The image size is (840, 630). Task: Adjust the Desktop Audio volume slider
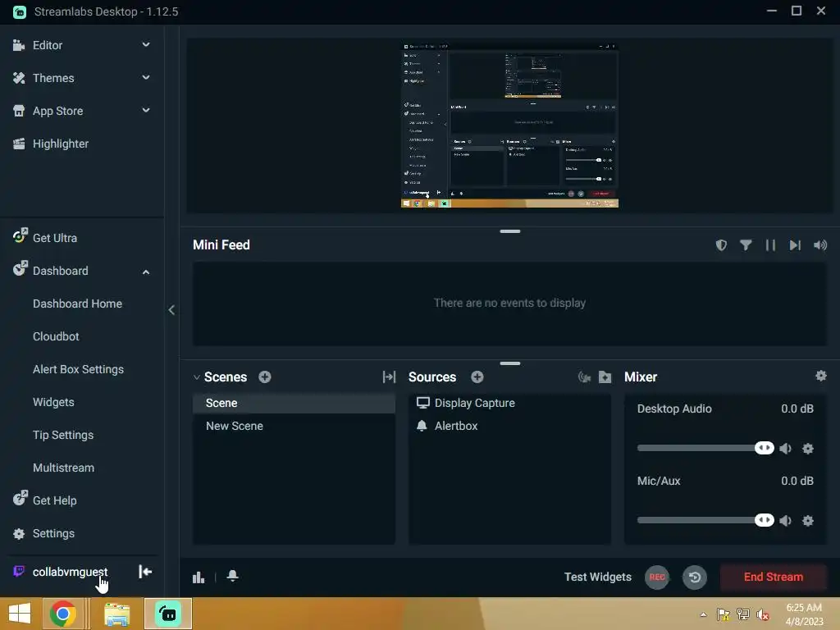(705, 448)
